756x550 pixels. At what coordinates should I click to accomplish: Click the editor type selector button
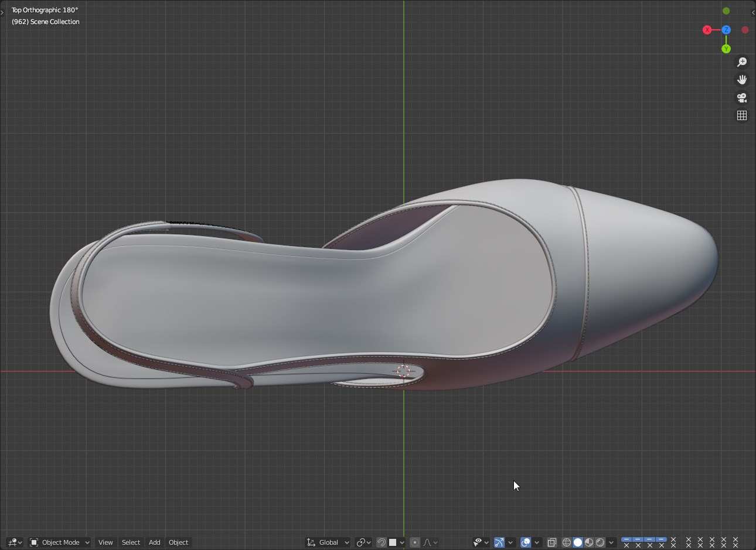point(15,542)
